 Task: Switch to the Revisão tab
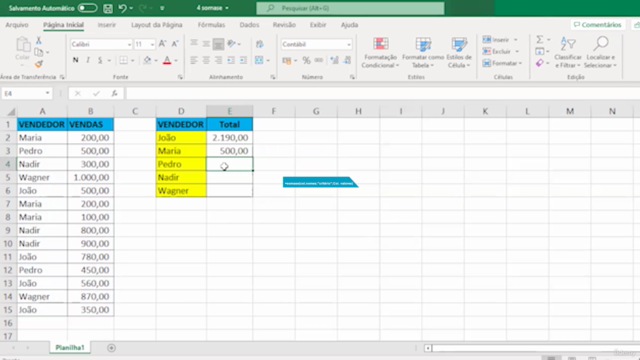pyautogui.click(x=284, y=25)
